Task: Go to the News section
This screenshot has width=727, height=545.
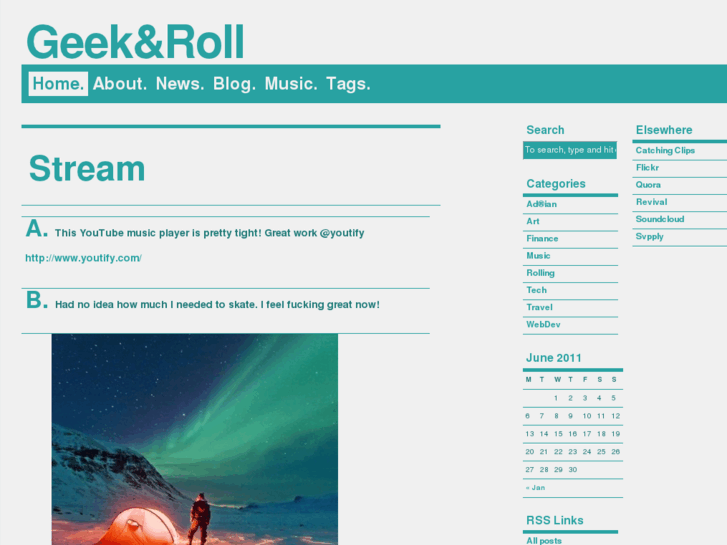Action: click(x=180, y=84)
